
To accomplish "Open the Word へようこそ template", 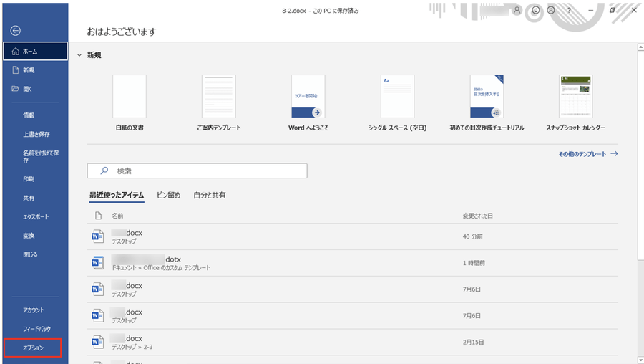I will click(x=308, y=96).
